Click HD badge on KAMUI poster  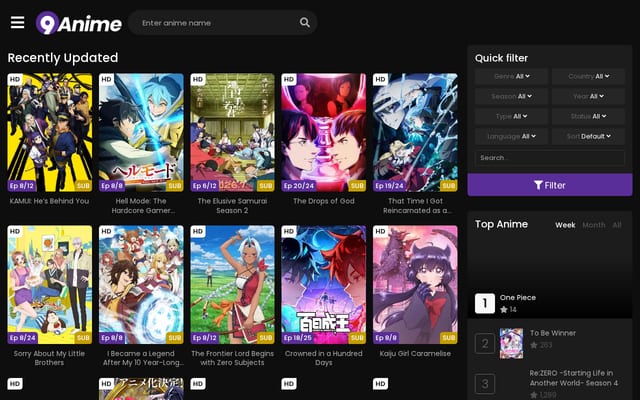click(x=15, y=79)
